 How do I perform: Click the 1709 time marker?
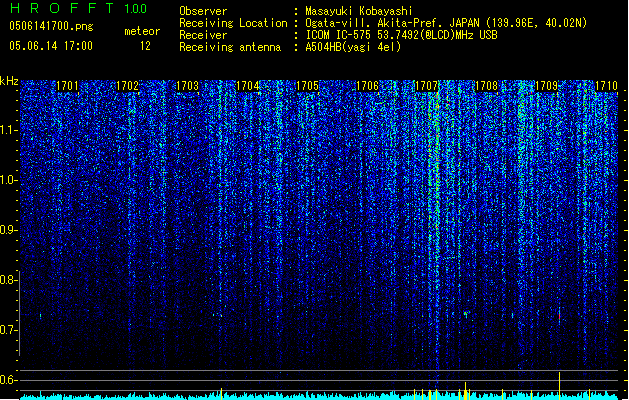pyautogui.click(x=546, y=86)
